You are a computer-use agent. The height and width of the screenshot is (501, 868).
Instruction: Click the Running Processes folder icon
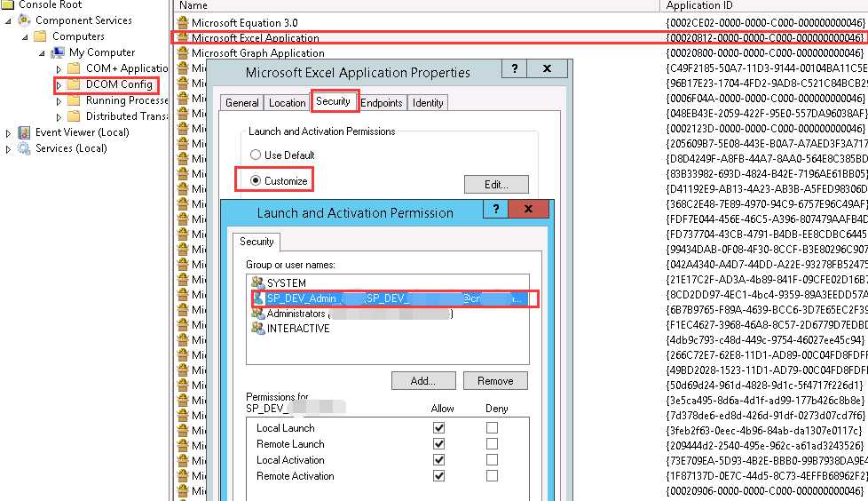75,100
